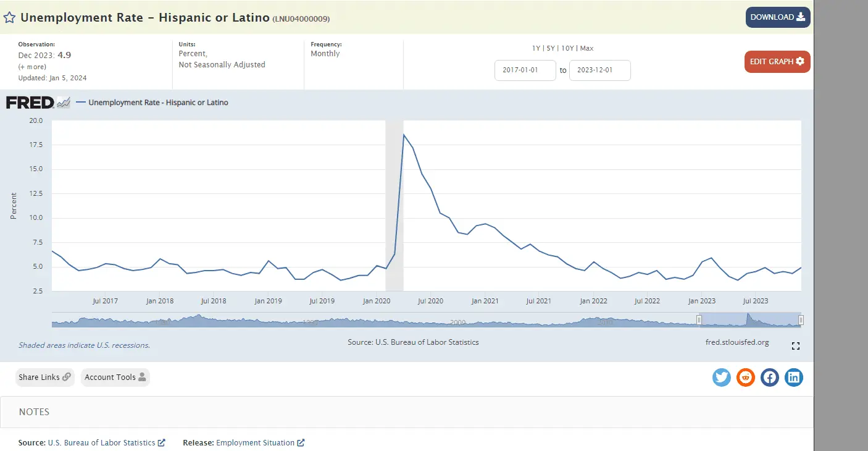Screen dimensions: 868x451
Task: Click the Twitter share icon
Action: 721,377
